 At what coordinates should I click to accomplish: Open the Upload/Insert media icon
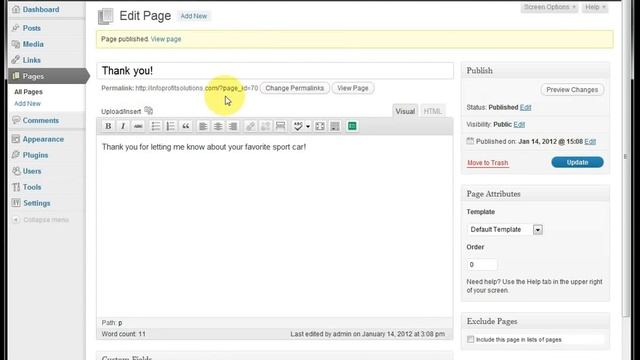pos(149,111)
